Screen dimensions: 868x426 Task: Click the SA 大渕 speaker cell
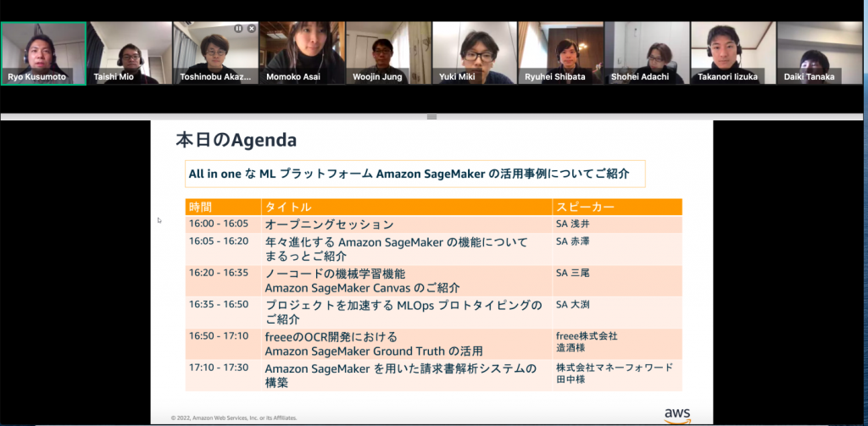click(617, 312)
